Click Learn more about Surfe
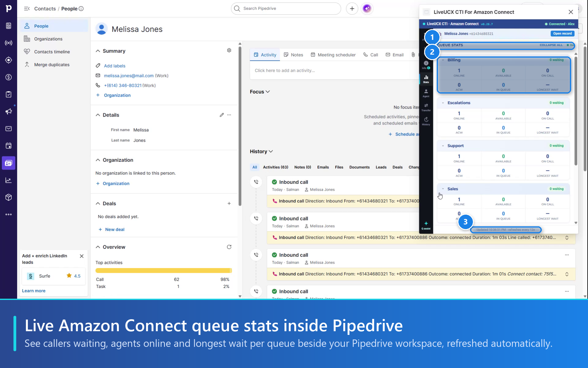Image resolution: width=588 pixels, height=368 pixels. tap(34, 291)
